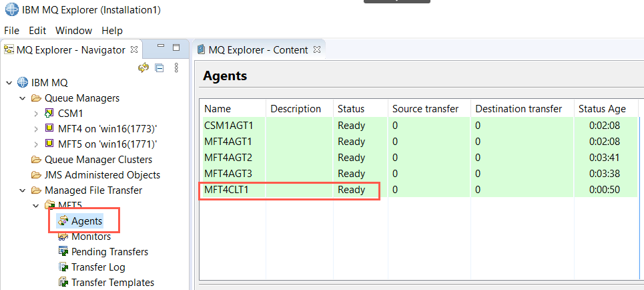Sort by Status Age column header
This screenshot has width=644, height=290.
(x=606, y=109)
